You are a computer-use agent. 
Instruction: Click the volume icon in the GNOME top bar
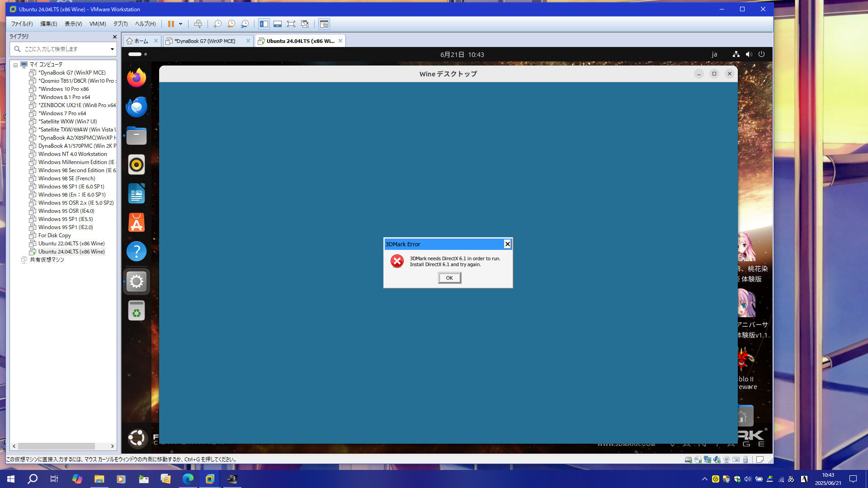coord(749,54)
